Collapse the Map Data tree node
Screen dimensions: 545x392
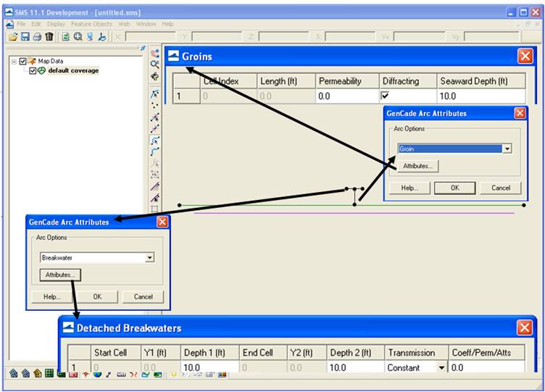pos(14,62)
